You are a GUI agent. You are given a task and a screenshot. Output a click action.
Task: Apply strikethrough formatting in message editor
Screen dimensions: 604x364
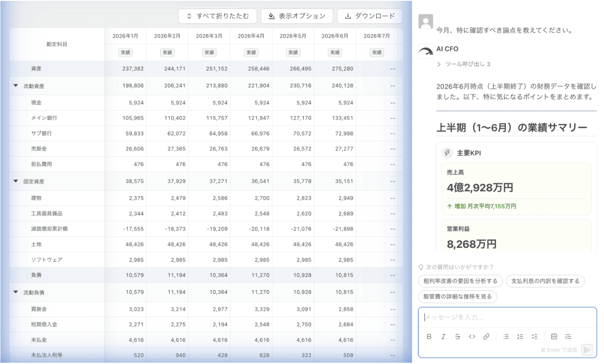(458, 337)
